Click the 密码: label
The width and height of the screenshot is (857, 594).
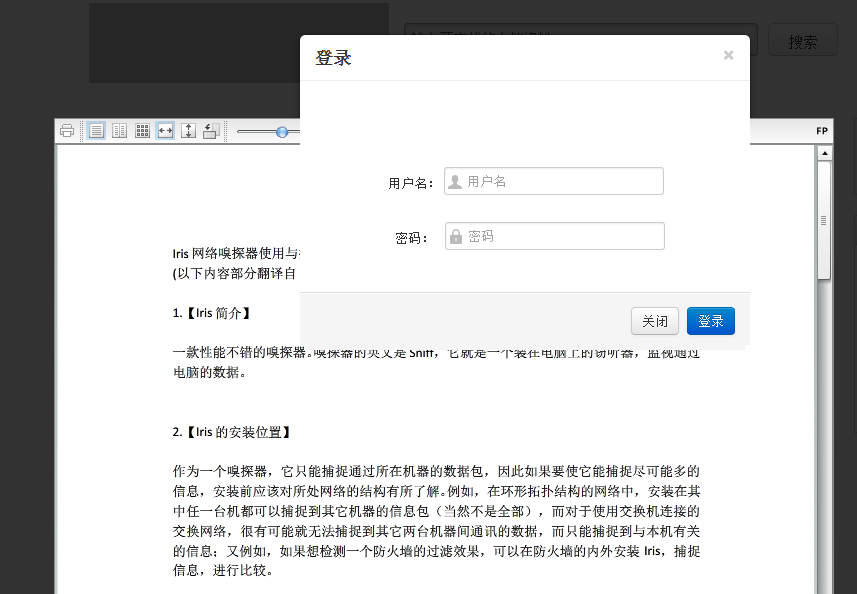tap(412, 238)
